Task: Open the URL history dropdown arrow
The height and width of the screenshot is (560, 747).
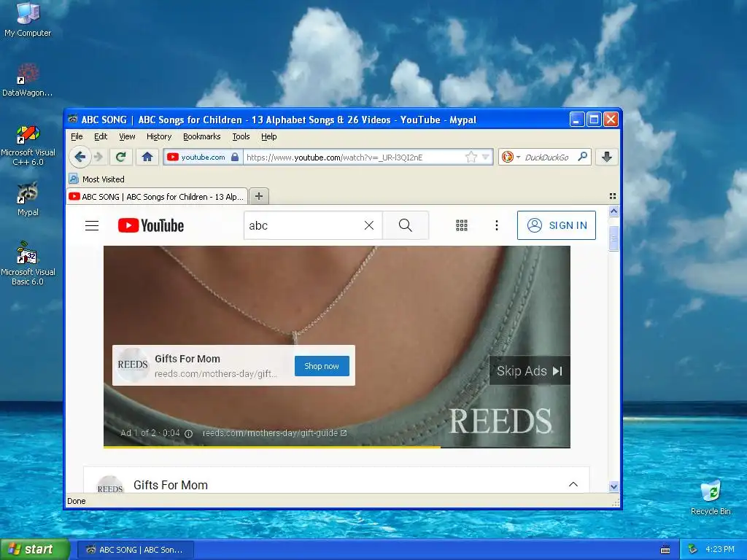Action: point(485,157)
